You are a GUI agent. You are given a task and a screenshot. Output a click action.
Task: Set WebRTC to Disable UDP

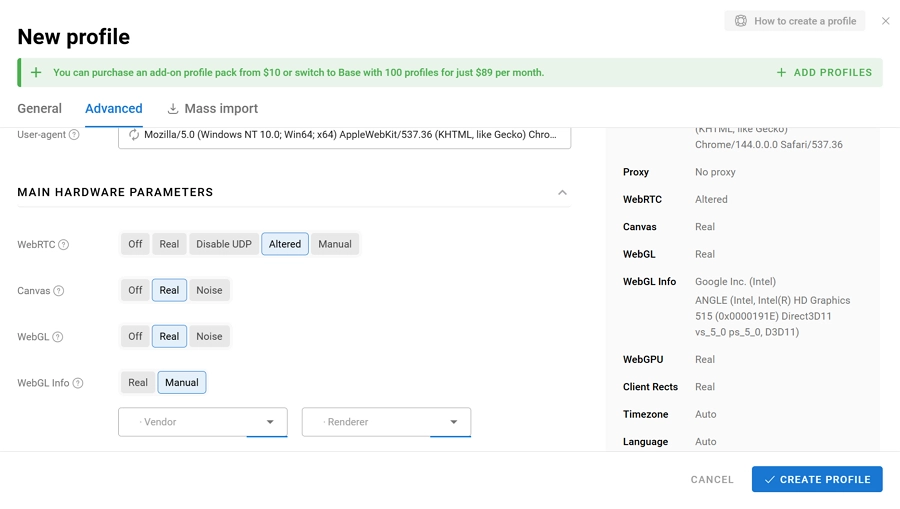(224, 244)
